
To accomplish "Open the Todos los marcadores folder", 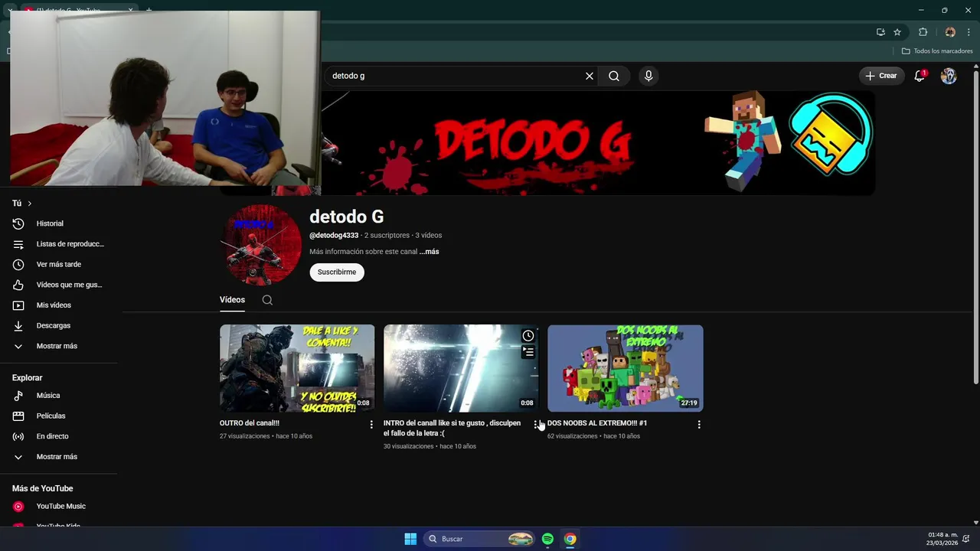I will click(x=937, y=51).
